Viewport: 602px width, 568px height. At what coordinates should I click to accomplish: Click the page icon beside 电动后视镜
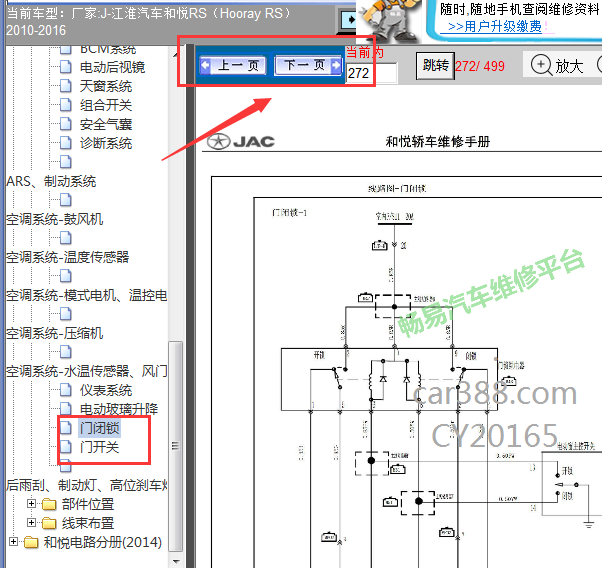pos(66,67)
